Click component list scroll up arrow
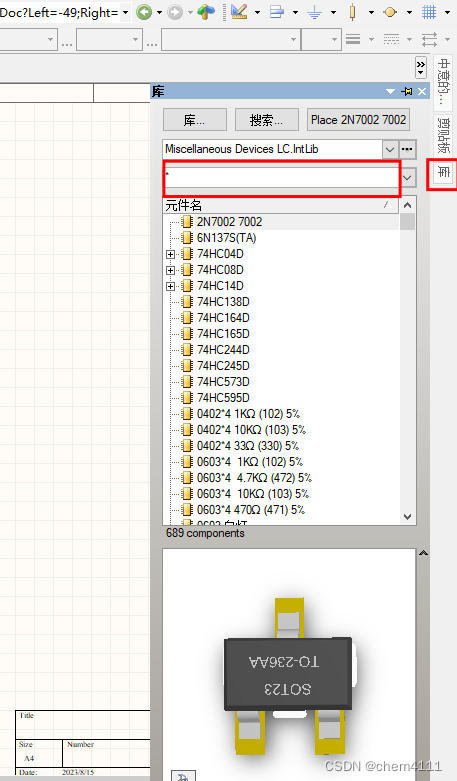457x781 pixels. tap(407, 205)
